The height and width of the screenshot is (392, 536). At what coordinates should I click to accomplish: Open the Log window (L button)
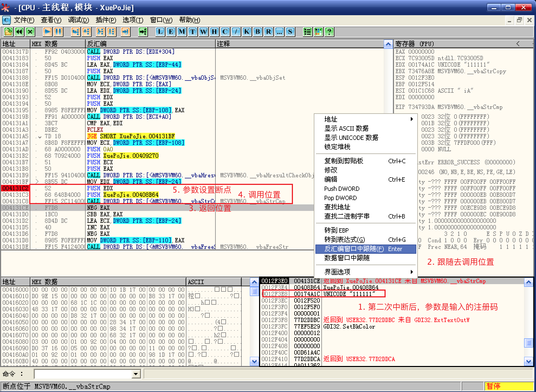160,32
